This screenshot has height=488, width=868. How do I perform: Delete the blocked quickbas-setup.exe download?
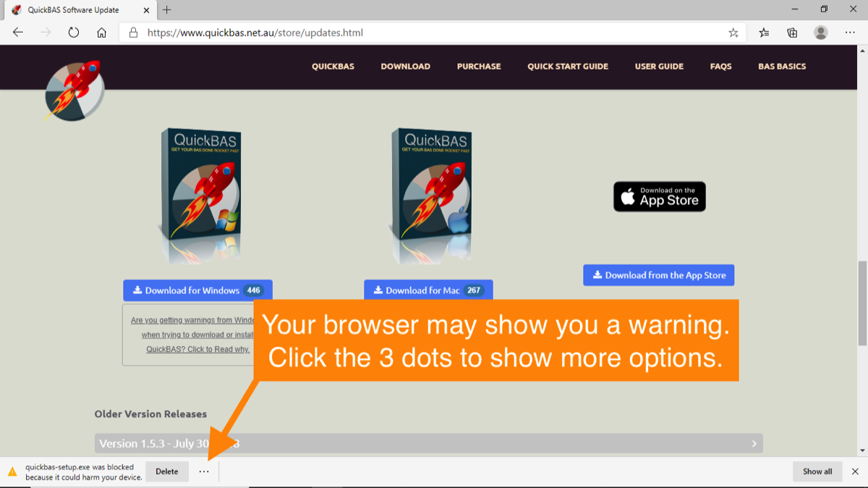coord(166,471)
